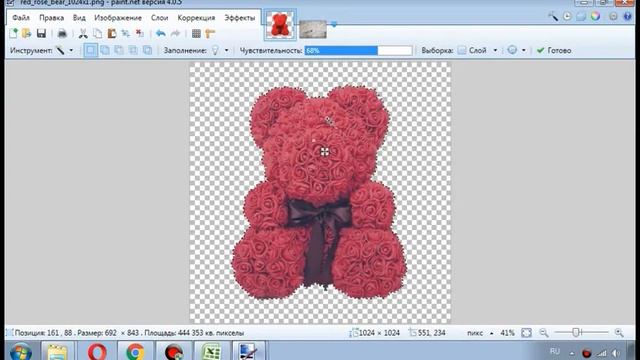640x360 pixels.
Task: Click the fit to window zoom icon
Action: 527,333
